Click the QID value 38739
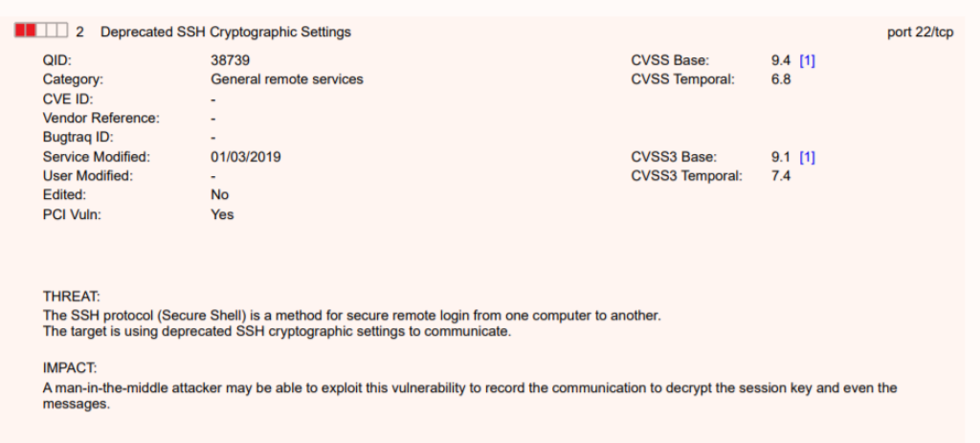This screenshot has width=980, height=443. [x=231, y=60]
